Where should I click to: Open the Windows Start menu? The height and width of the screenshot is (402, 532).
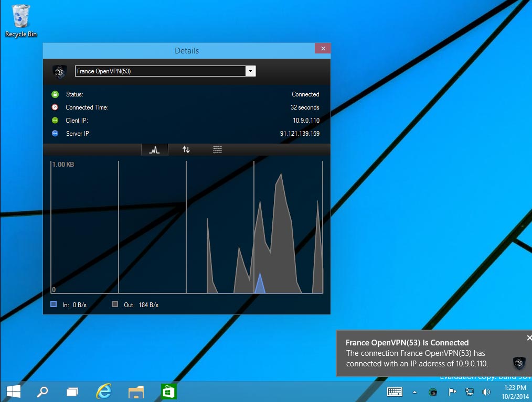point(14,392)
